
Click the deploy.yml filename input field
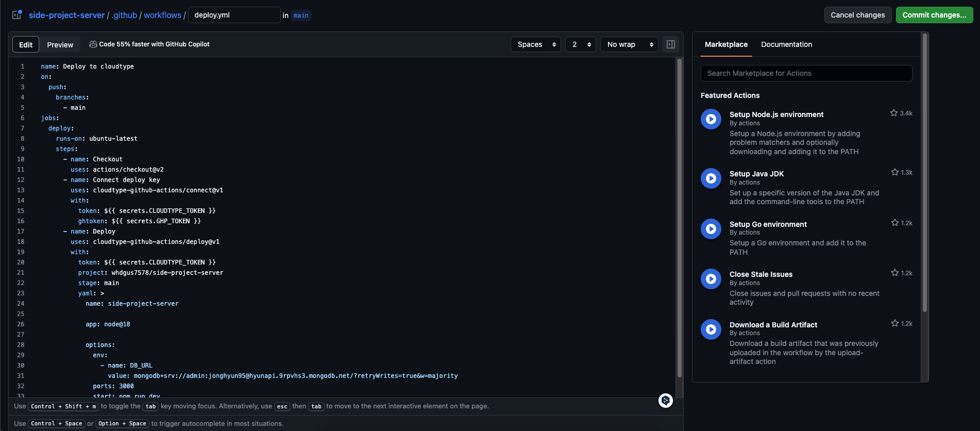point(234,15)
